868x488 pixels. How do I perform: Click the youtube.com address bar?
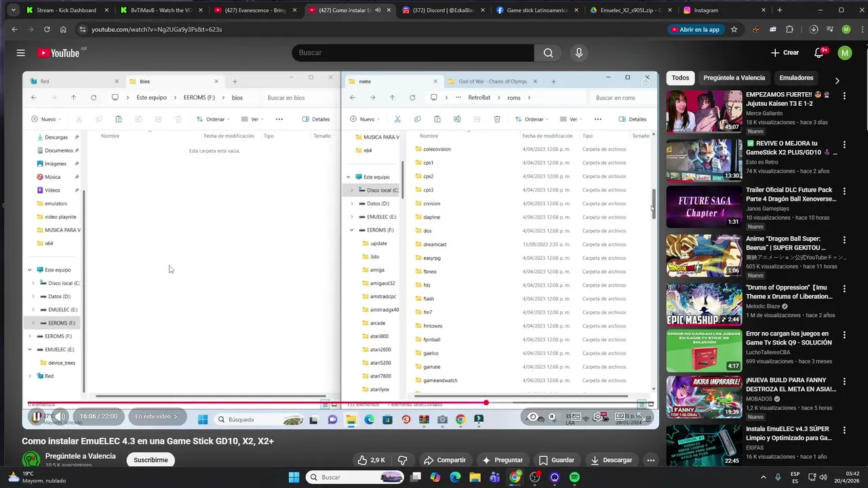[370, 29]
